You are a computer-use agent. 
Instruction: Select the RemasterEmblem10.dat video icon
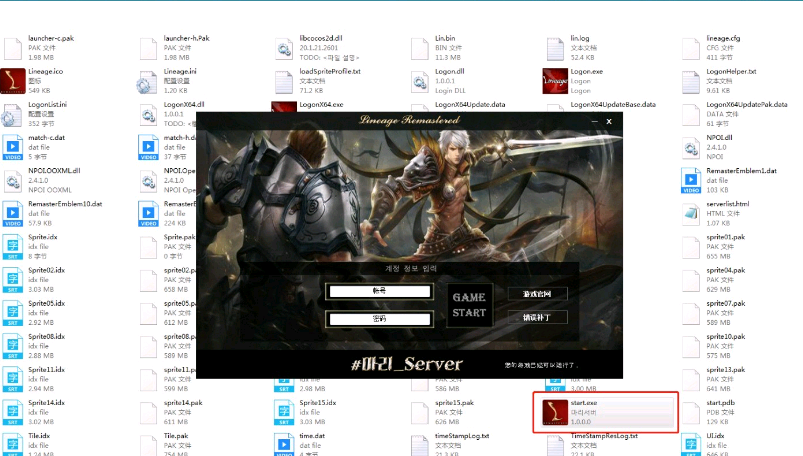(x=13, y=214)
